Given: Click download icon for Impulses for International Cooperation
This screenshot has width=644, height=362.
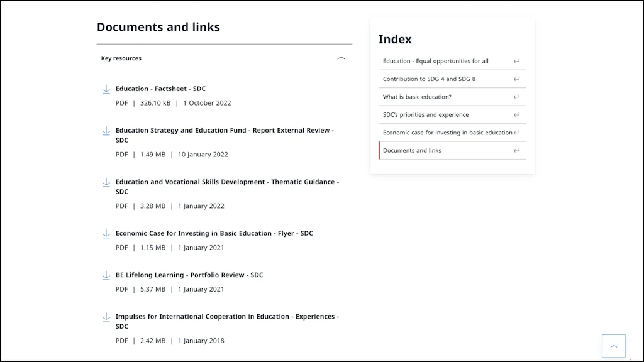Looking at the screenshot, I should tap(106, 317).
